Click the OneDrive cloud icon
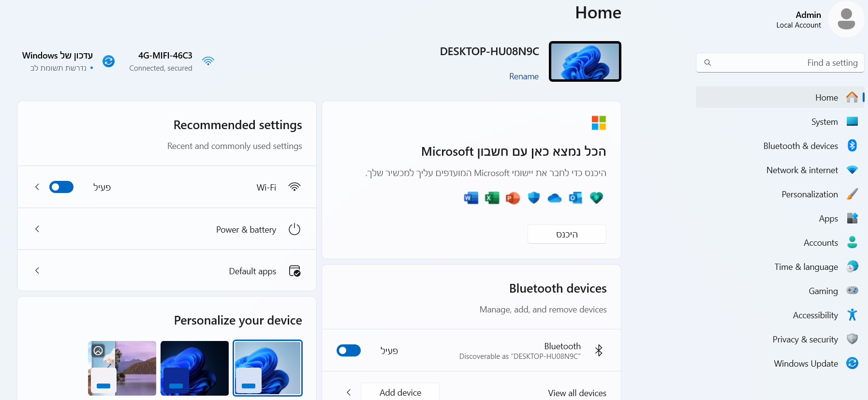Screen dimensions: 868x400 pos(554,198)
